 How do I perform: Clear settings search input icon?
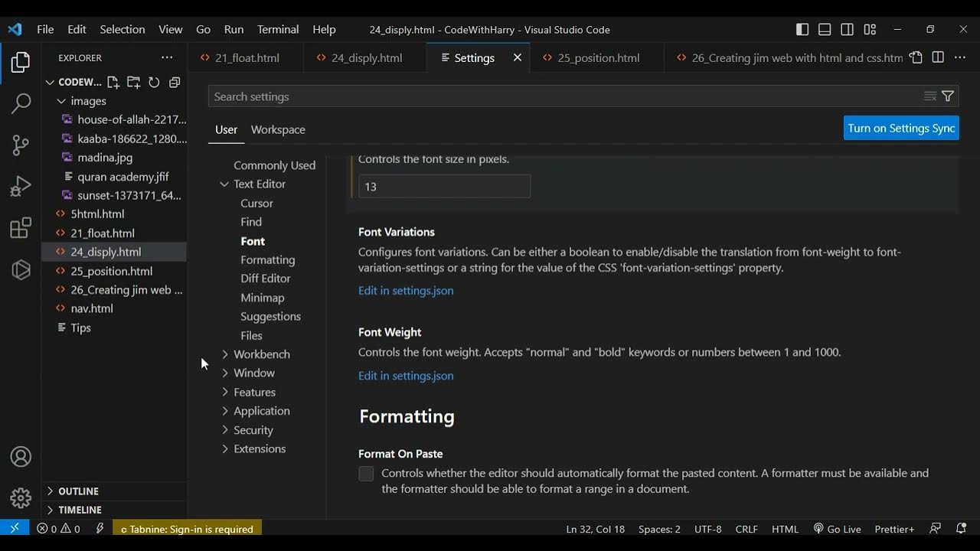coord(930,96)
